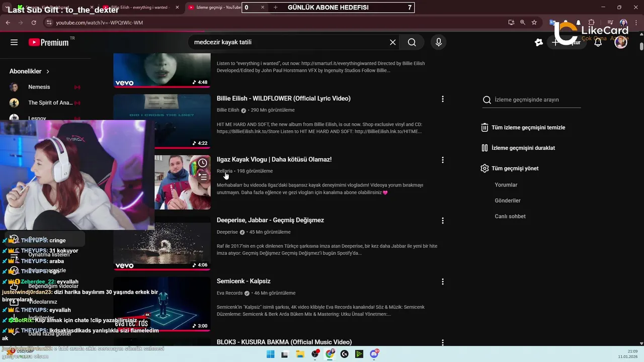Viewport: 644px width, 362px height.
Task: Open Yorumlar history link
Action: point(506,185)
